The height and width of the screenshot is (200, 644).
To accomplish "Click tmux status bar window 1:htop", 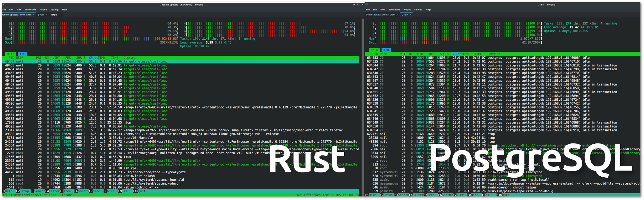I will click(66, 195).
